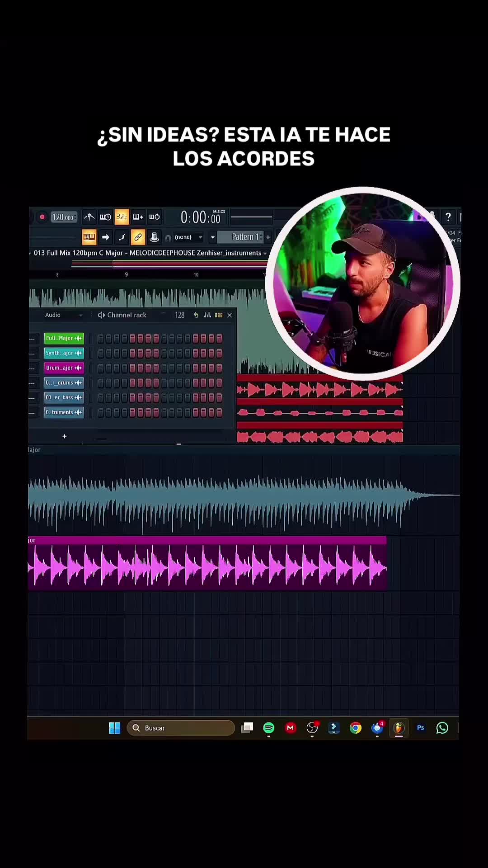Toggle the first step of Synth..ajor channel

(x=101, y=353)
